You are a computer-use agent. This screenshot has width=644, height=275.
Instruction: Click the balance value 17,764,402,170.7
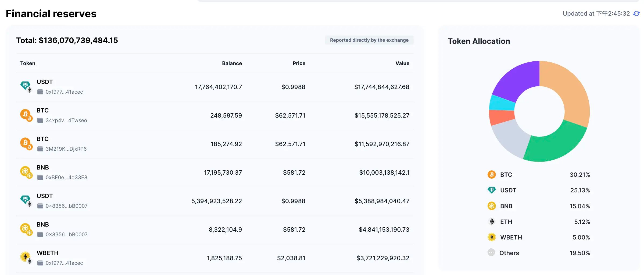219,87
